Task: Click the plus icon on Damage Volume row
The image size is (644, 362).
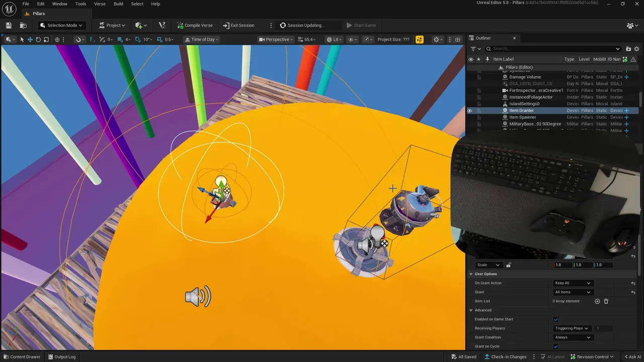Action: (626, 77)
